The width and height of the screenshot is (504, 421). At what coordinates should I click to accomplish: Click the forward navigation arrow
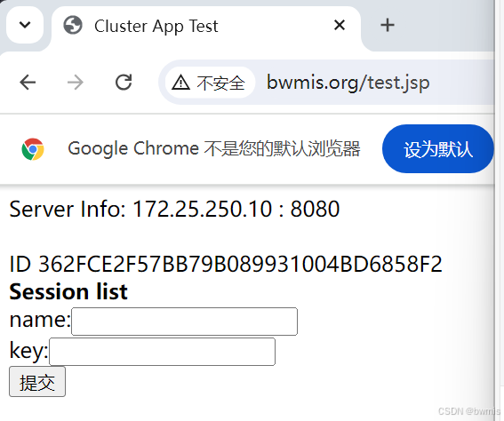click(x=76, y=83)
